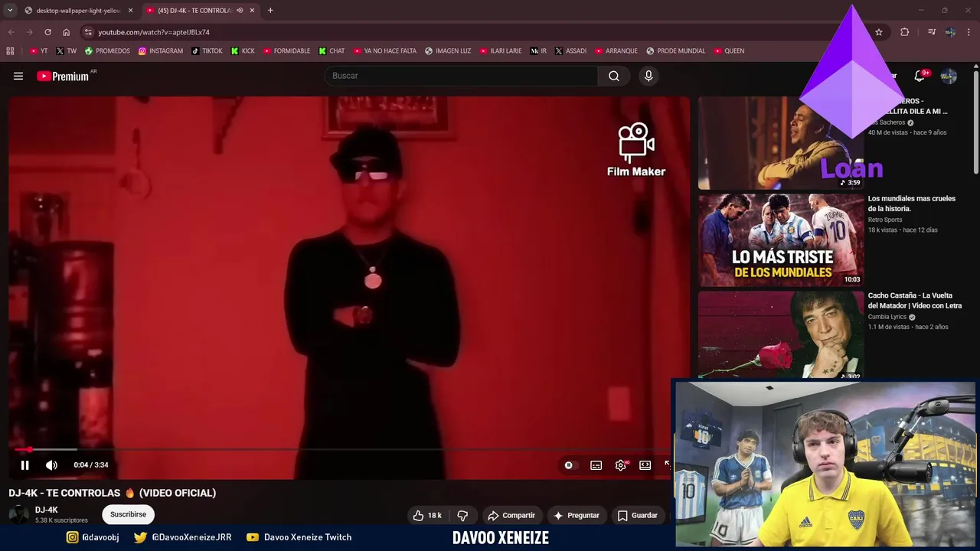Viewport: 980px width, 551px height.
Task: Click the youtube.com URL in address bar
Action: (x=154, y=32)
